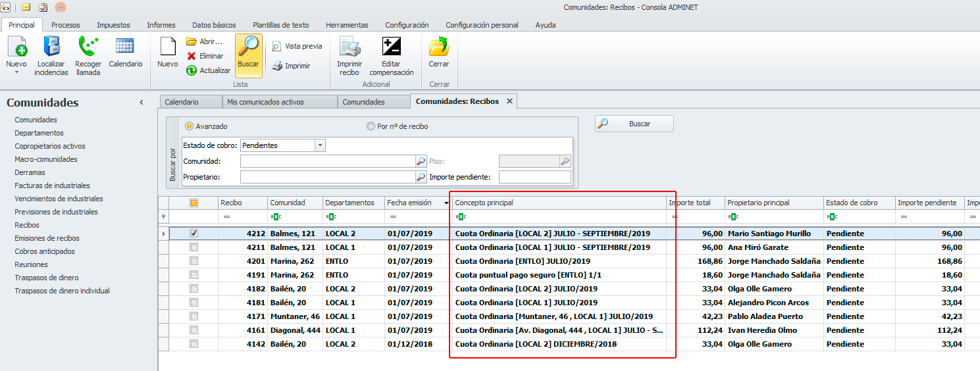Open Estado de cobro dropdown
This screenshot has height=371, width=980.
tap(320, 145)
